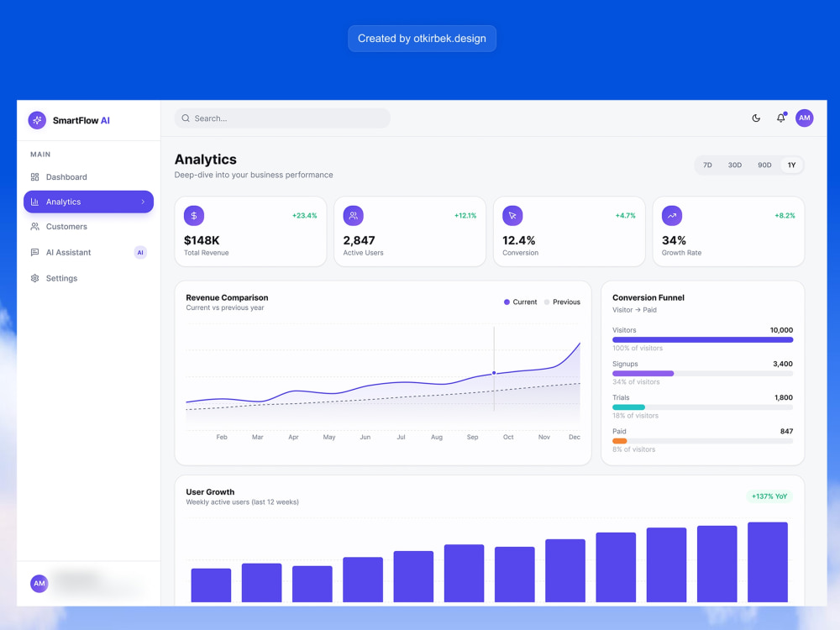
Task: Click inside the Search field
Action: (x=282, y=118)
